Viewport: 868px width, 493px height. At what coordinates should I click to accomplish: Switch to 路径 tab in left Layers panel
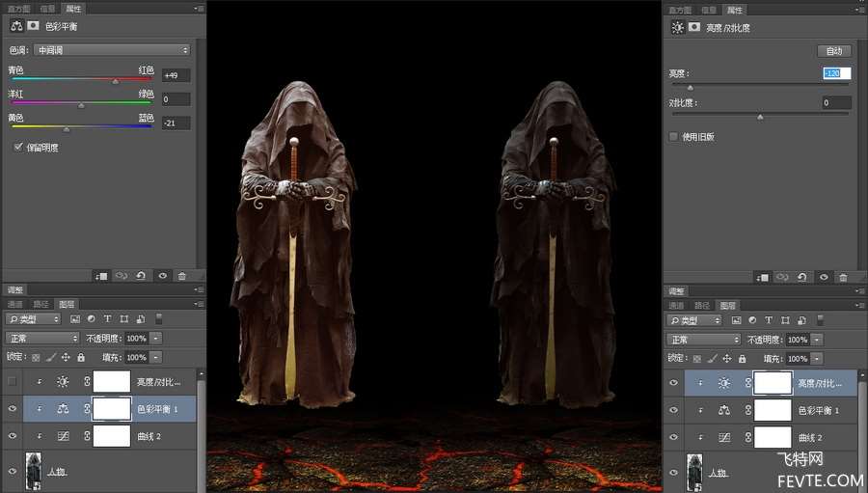pos(41,304)
